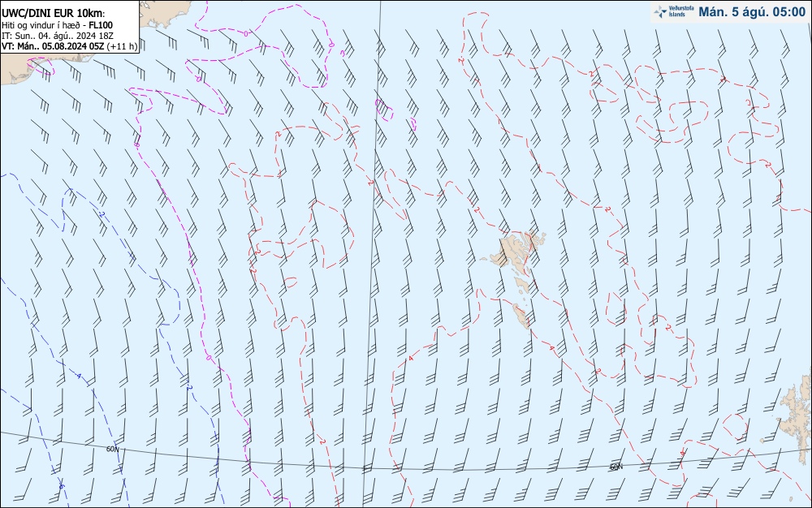
Task: Click the Veðurstofa Íslands logo
Action: click(674, 11)
